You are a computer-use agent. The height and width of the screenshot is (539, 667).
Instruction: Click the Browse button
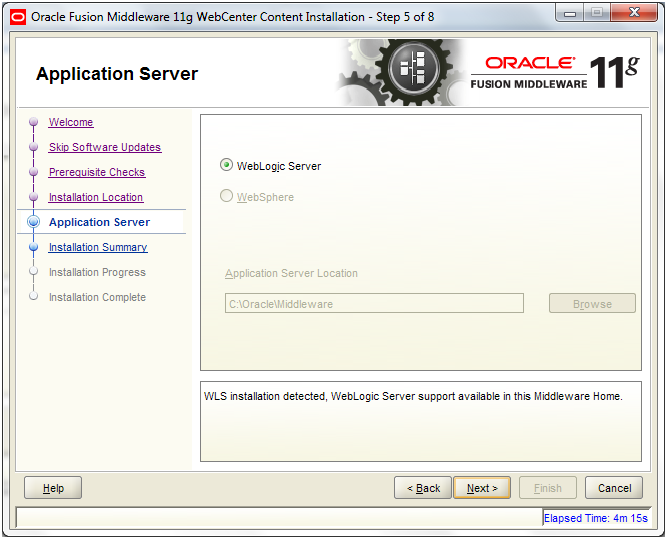pos(592,303)
